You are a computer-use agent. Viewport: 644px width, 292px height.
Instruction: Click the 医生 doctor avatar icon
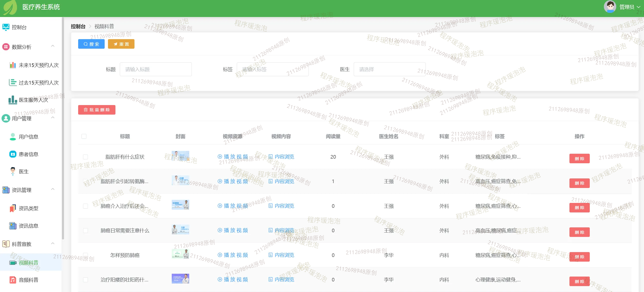coord(13,171)
